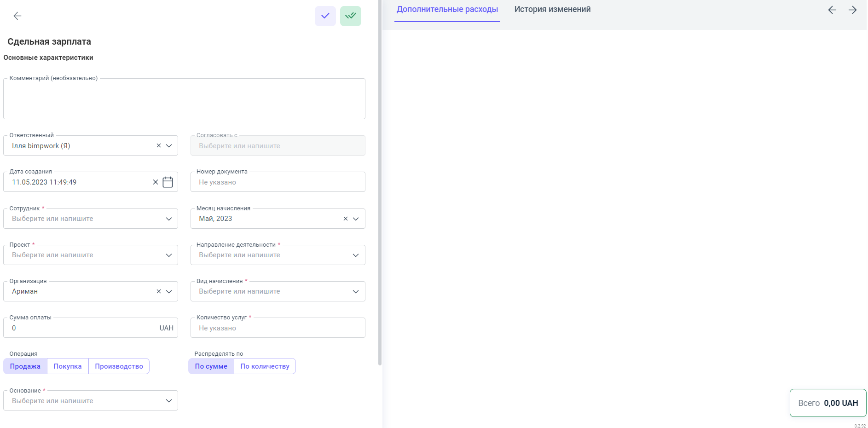Clear the Май, 2023 month selection
868x428 pixels.
[346, 219]
